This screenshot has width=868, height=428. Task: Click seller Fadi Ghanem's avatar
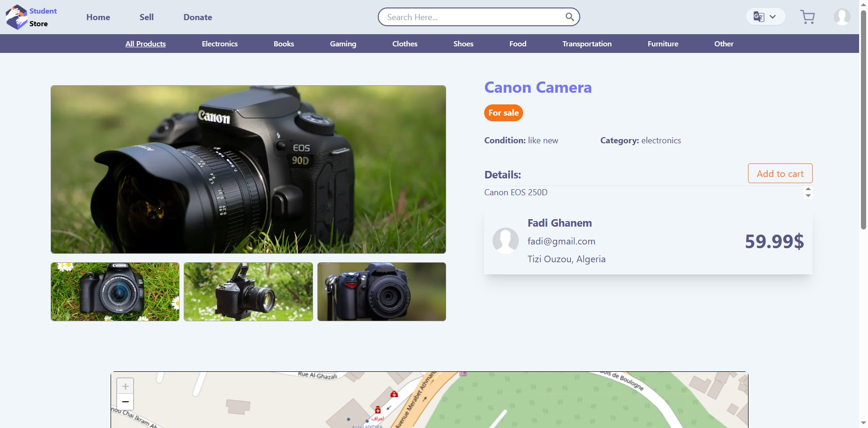[x=505, y=241]
